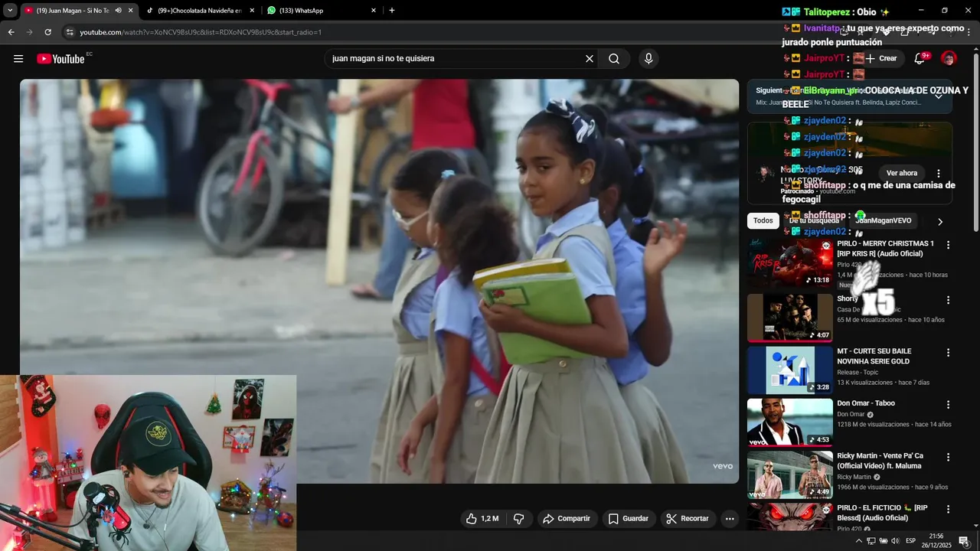Screen dimensions: 980x551
Task: Click the main video player area
Action: pos(379,281)
